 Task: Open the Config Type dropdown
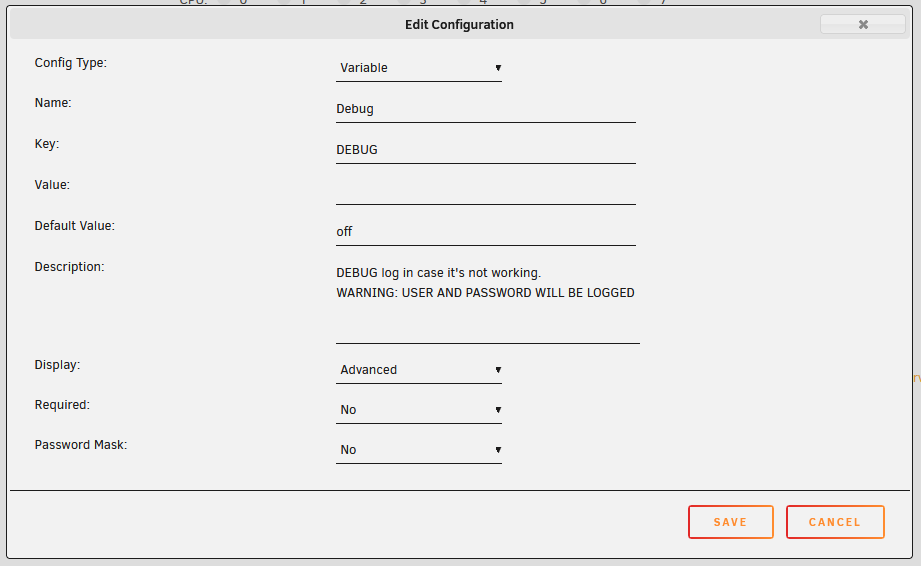click(419, 68)
